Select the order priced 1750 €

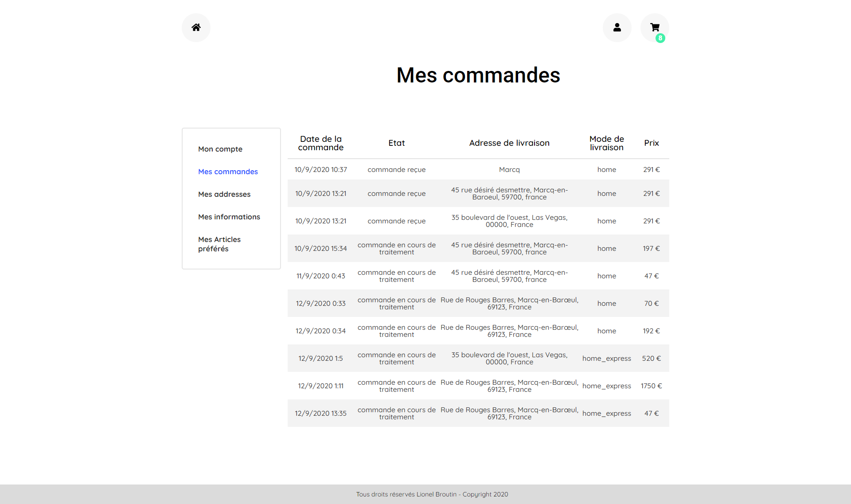651,386
